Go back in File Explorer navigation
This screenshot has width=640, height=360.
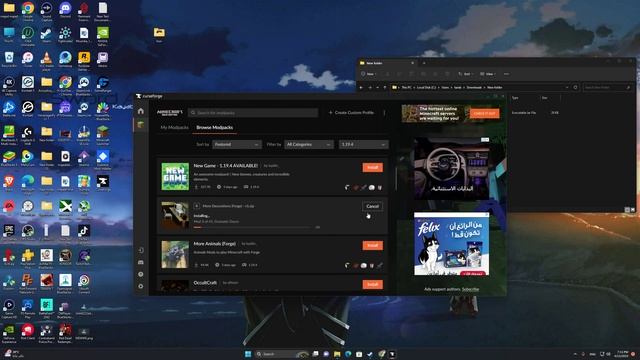(x=361, y=87)
